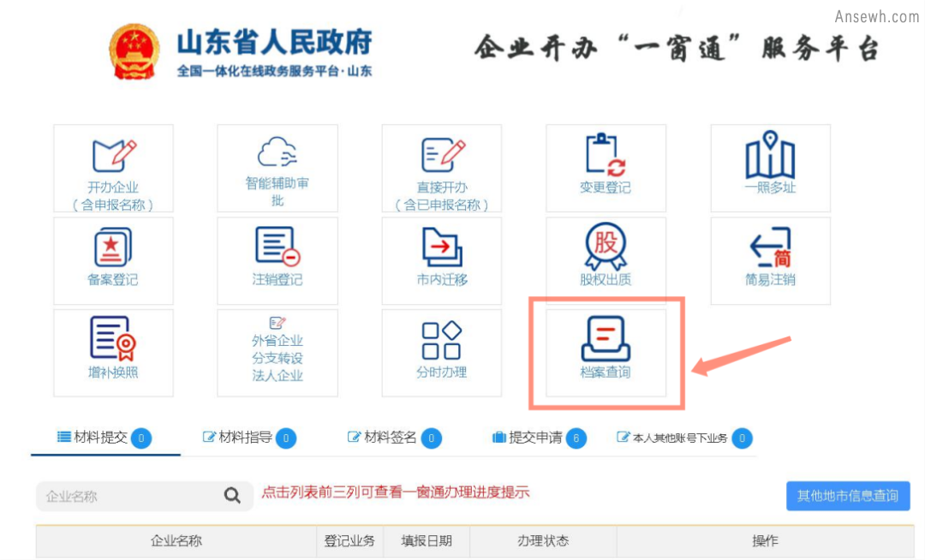Open 开办企业(含申报名称) service tile
925x560 pixels.
pos(113,169)
